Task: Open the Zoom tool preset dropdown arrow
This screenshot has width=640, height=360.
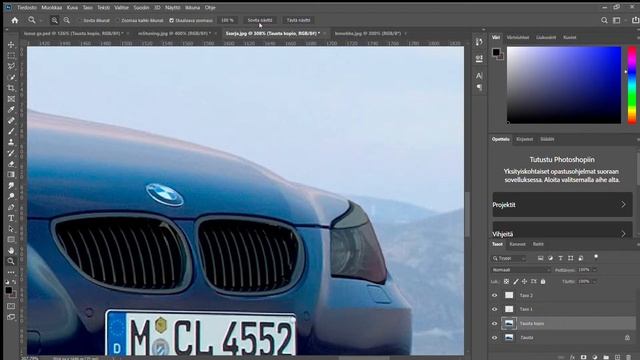Action: pos(41,20)
